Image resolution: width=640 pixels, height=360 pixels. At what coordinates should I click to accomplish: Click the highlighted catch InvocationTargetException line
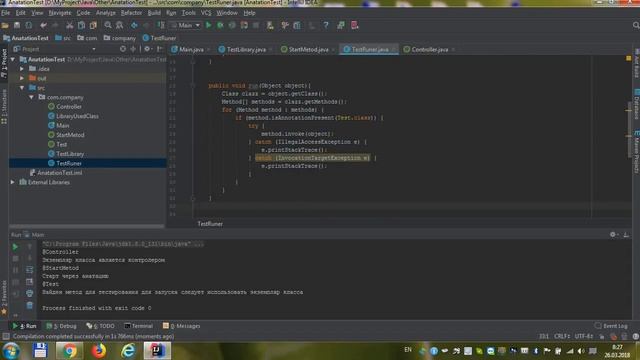click(x=313, y=158)
